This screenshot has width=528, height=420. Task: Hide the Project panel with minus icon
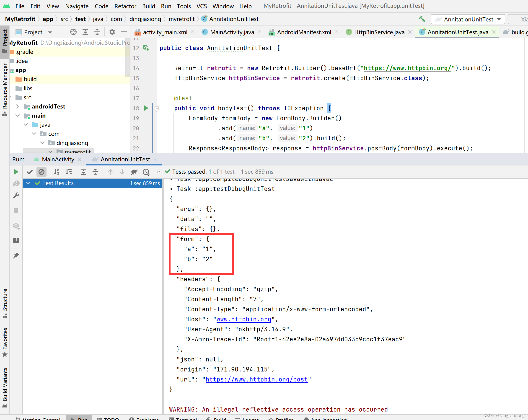pyautogui.click(x=124, y=32)
